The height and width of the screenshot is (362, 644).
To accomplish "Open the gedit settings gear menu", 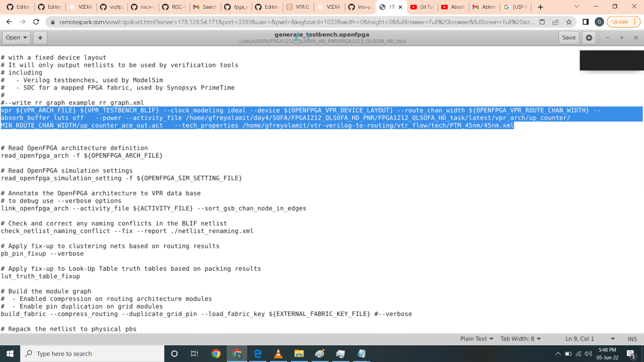I will click(x=589, y=38).
